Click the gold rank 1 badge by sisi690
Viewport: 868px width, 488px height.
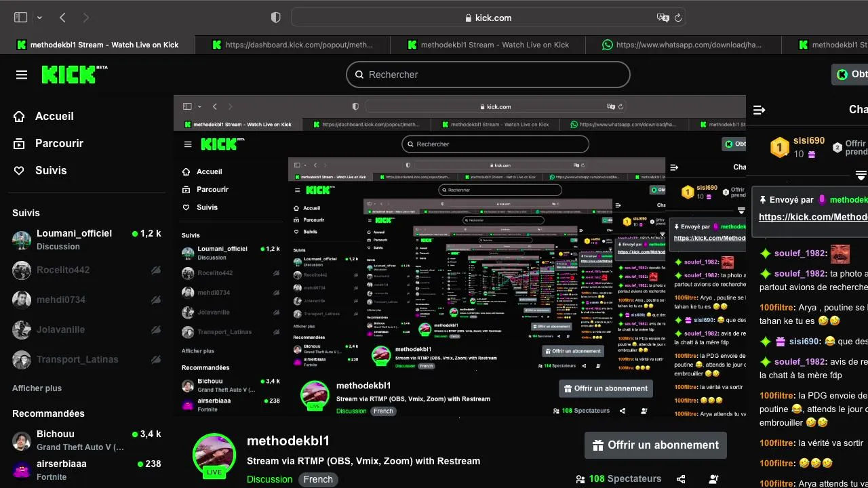point(780,147)
